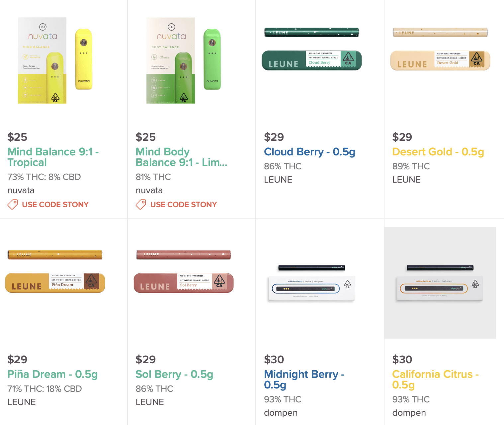Open the Mind Body Balance 9:1 product title
The width and height of the screenshot is (504, 425).
click(181, 157)
